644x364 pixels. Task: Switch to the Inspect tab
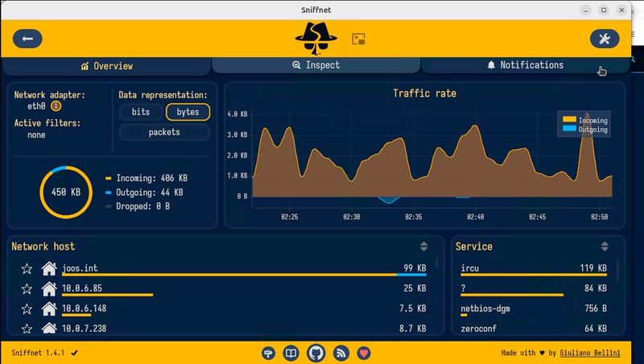tap(316, 65)
